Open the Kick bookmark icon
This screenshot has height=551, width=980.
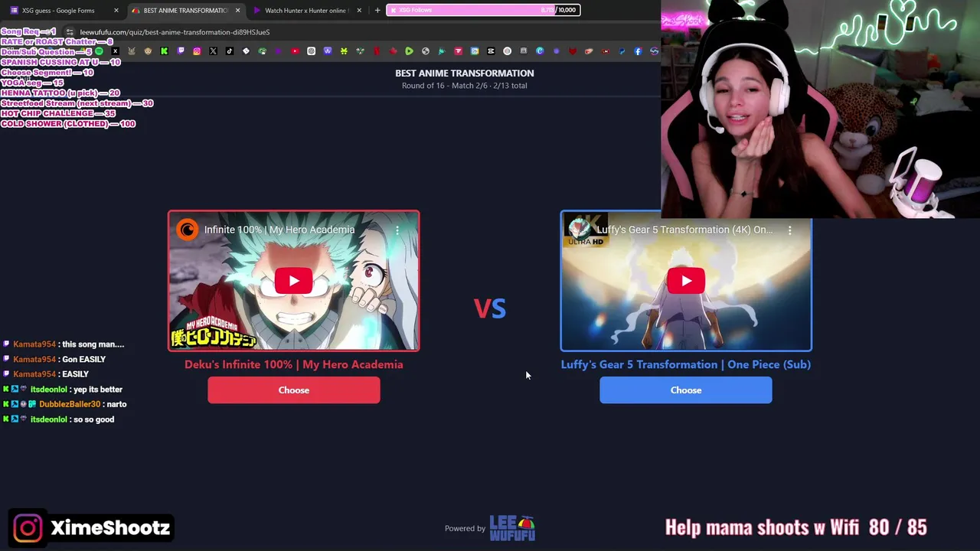(164, 51)
